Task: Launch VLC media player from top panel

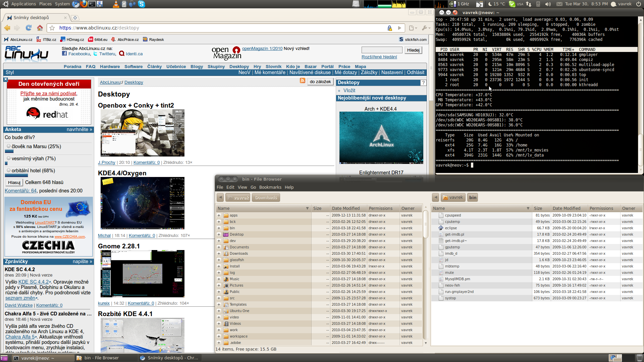Action: click(116, 4)
